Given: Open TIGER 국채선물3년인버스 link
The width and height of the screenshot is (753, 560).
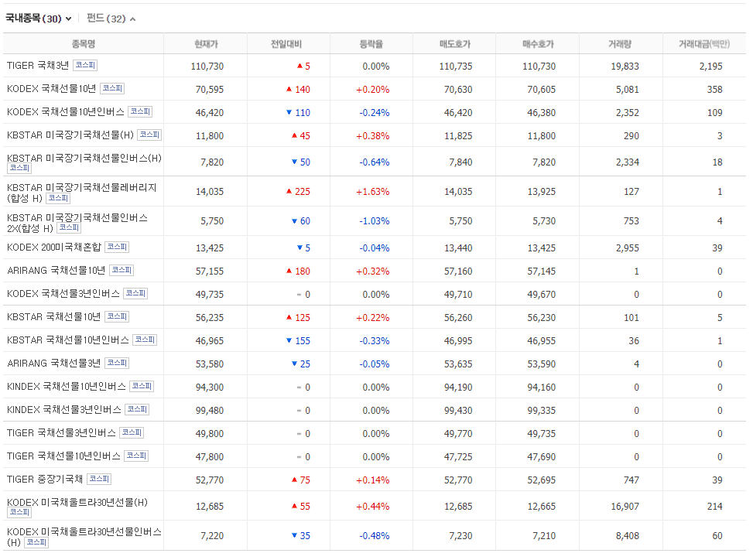Looking at the screenshot, I should pyautogui.click(x=61, y=433).
